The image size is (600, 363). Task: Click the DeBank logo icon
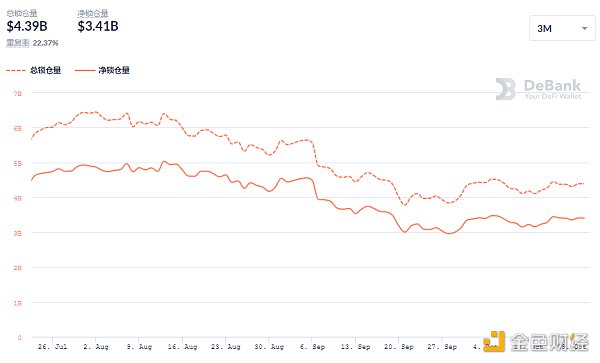(x=505, y=89)
